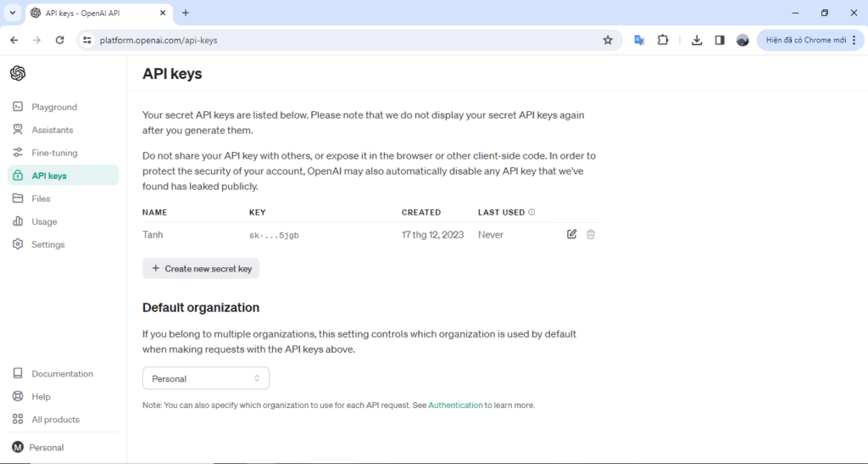Open Fine-tuning page
This screenshot has width=868, height=464.
pos(54,153)
